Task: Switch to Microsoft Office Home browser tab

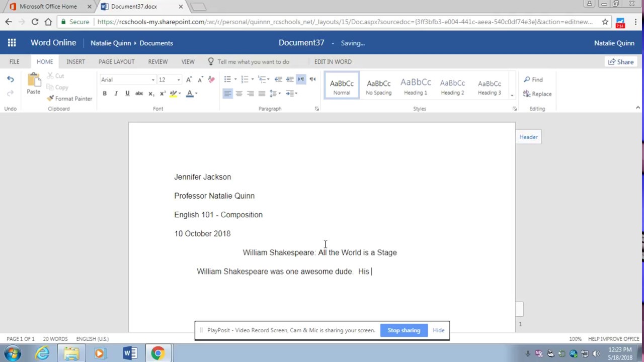Action: coord(48,7)
